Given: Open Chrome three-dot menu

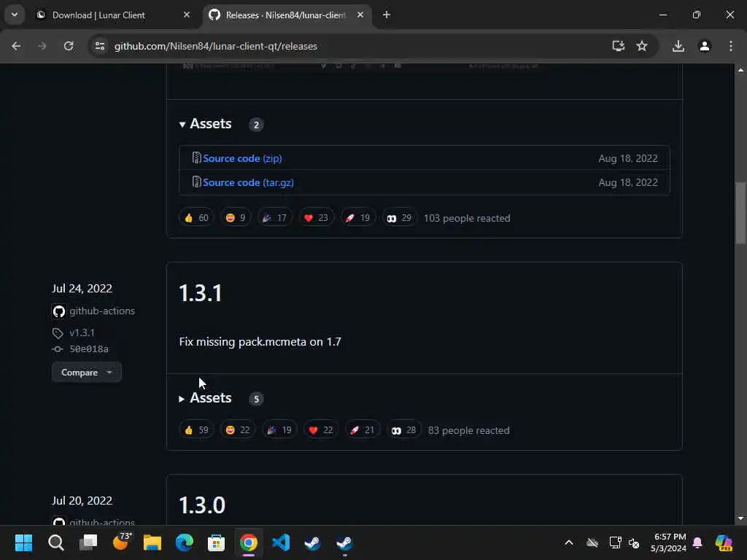Looking at the screenshot, I should [731, 46].
